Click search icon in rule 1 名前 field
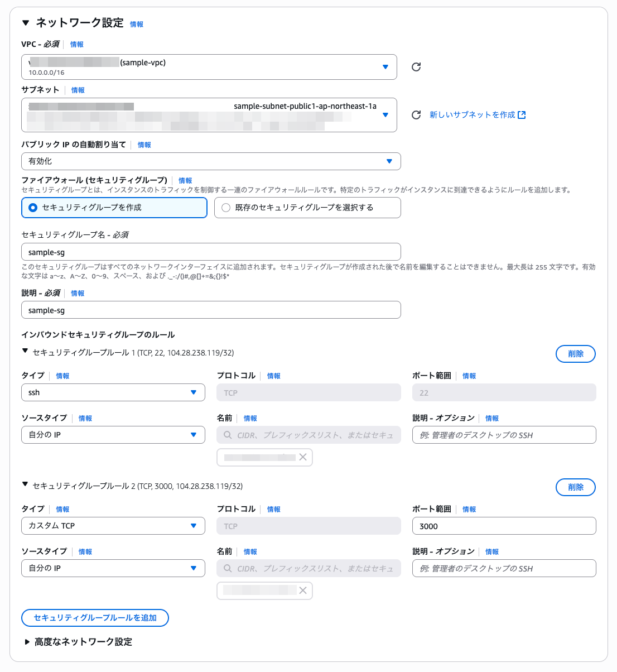The height and width of the screenshot is (672, 617). pyautogui.click(x=228, y=435)
